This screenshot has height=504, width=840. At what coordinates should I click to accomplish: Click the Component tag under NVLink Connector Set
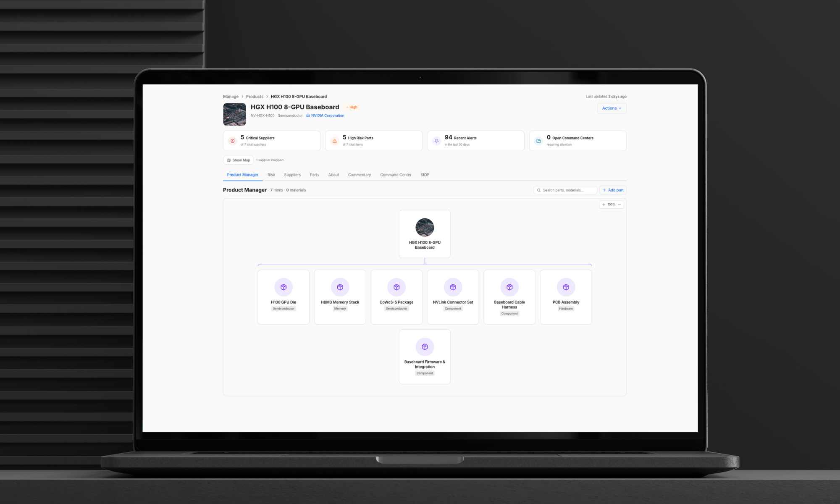(x=453, y=309)
